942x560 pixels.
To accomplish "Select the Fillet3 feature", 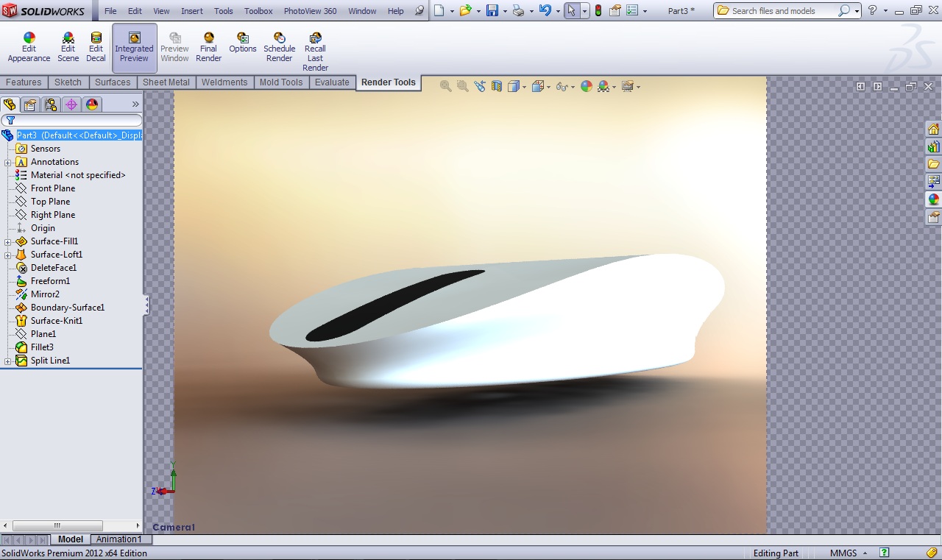I will [43, 347].
